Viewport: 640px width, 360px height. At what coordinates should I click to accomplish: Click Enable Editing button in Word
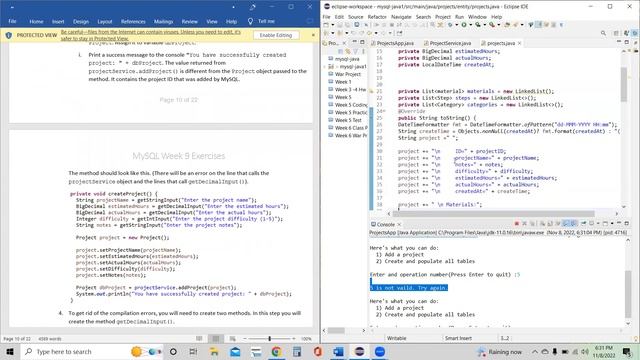pyautogui.click(x=276, y=35)
